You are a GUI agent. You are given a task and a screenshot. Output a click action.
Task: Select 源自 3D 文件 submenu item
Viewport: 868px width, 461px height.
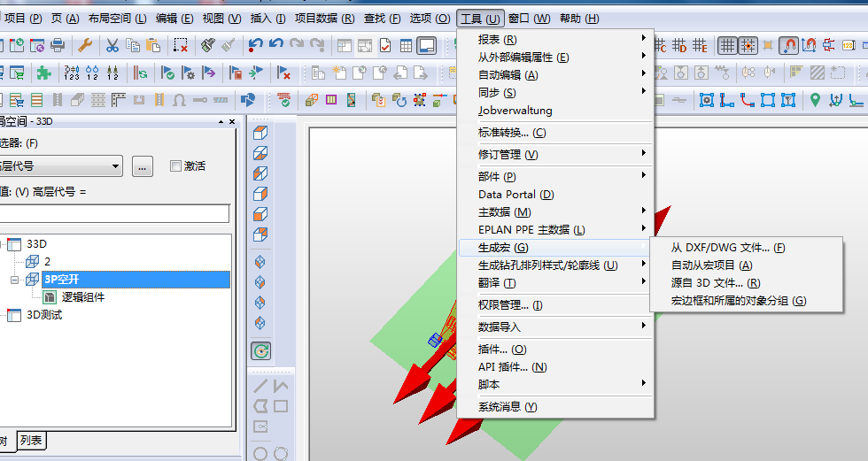[716, 283]
